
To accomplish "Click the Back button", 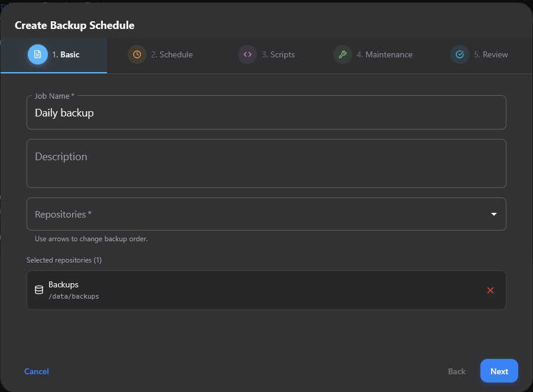I will coord(456,371).
